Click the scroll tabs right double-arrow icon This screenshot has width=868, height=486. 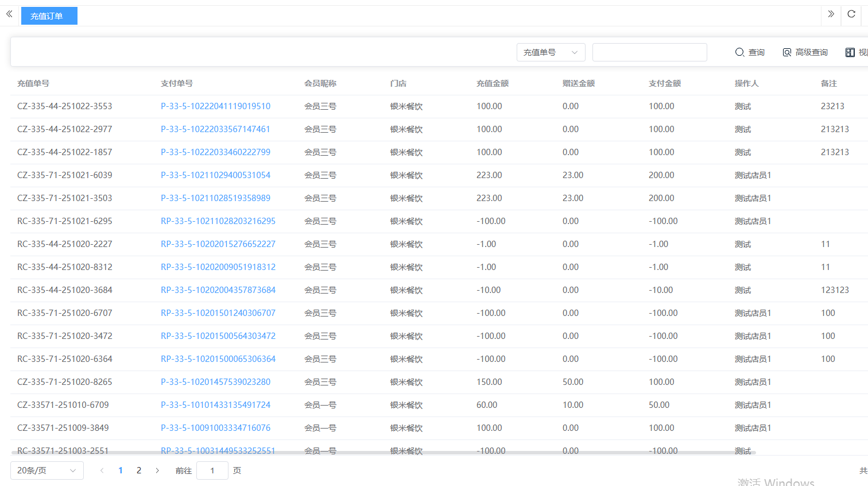click(x=831, y=14)
